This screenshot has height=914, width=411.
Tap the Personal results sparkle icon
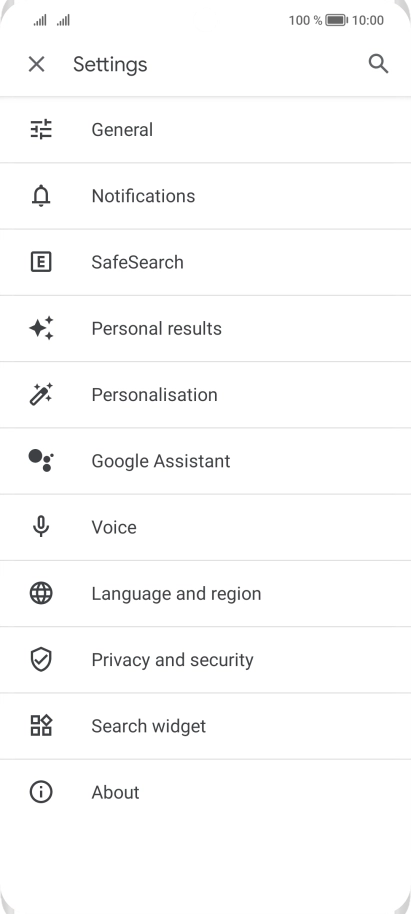coord(41,328)
